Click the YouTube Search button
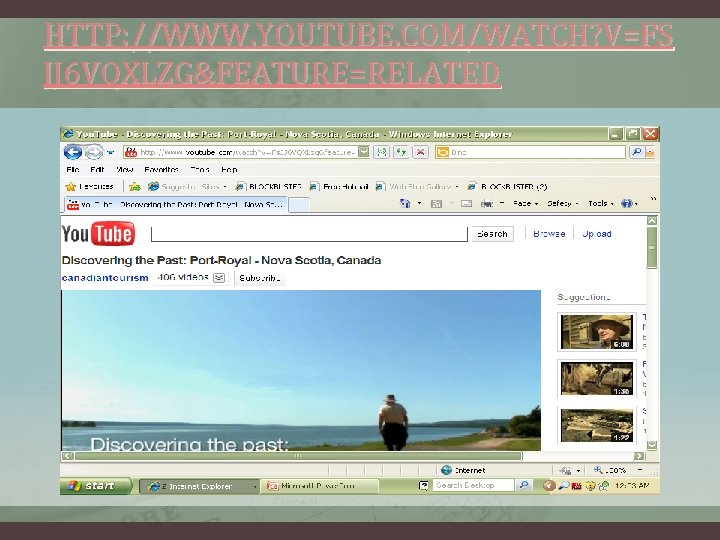Image resolution: width=720 pixels, height=540 pixels. [x=492, y=234]
